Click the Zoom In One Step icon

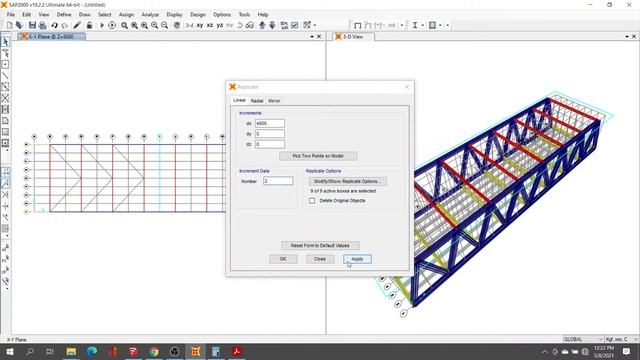154,25
